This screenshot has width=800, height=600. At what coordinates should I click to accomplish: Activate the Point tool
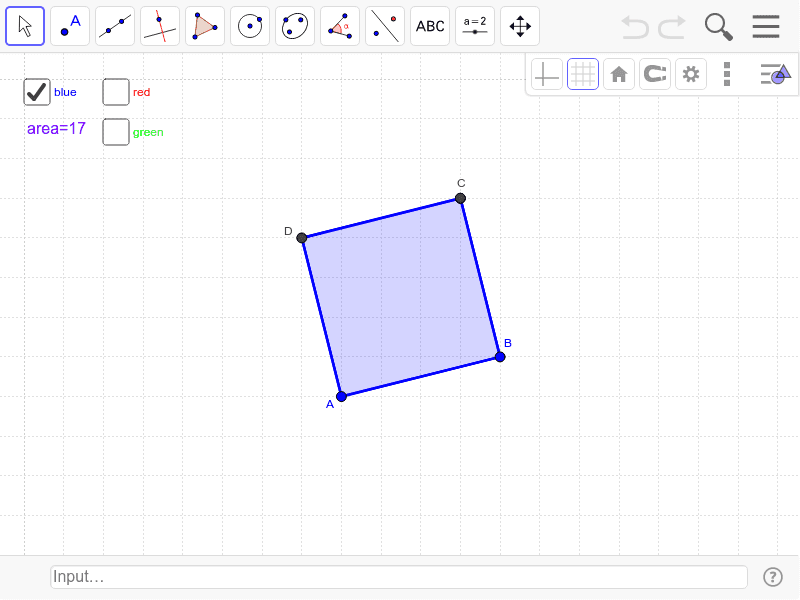tap(69, 26)
